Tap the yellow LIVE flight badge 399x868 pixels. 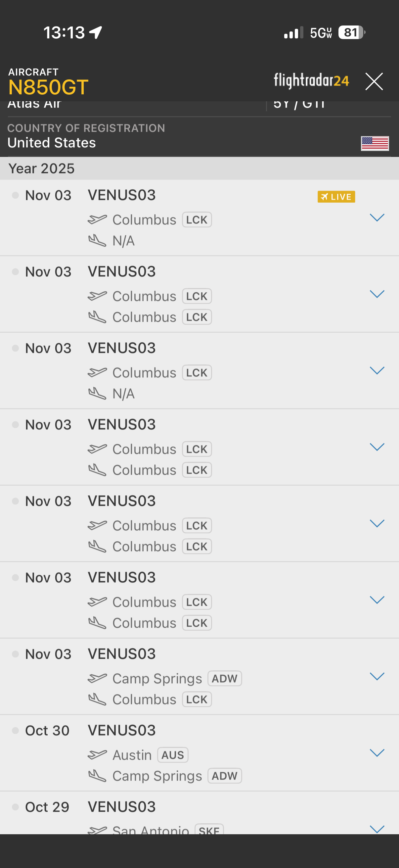click(336, 196)
